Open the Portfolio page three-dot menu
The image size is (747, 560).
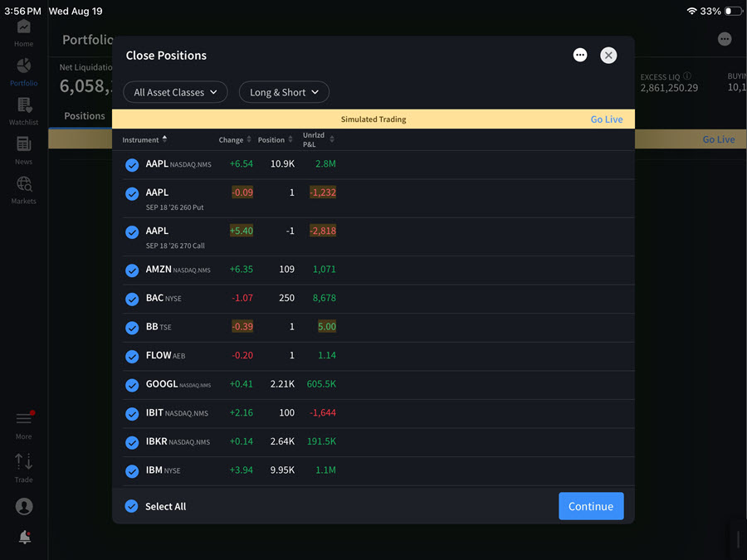tap(725, 39)
